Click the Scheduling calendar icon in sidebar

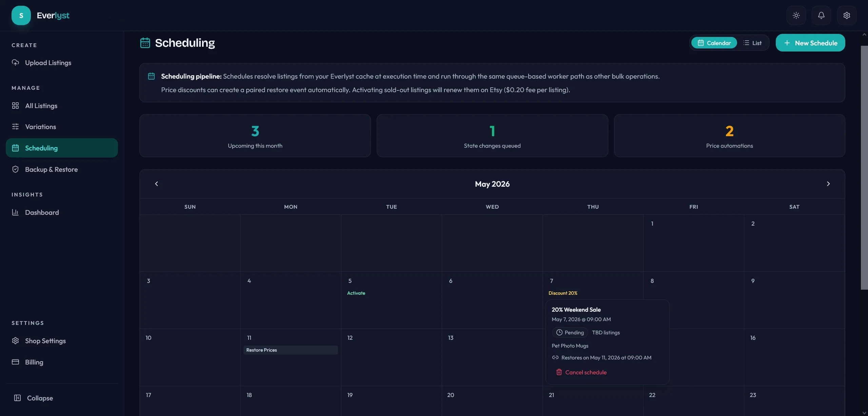pos(15,148)
